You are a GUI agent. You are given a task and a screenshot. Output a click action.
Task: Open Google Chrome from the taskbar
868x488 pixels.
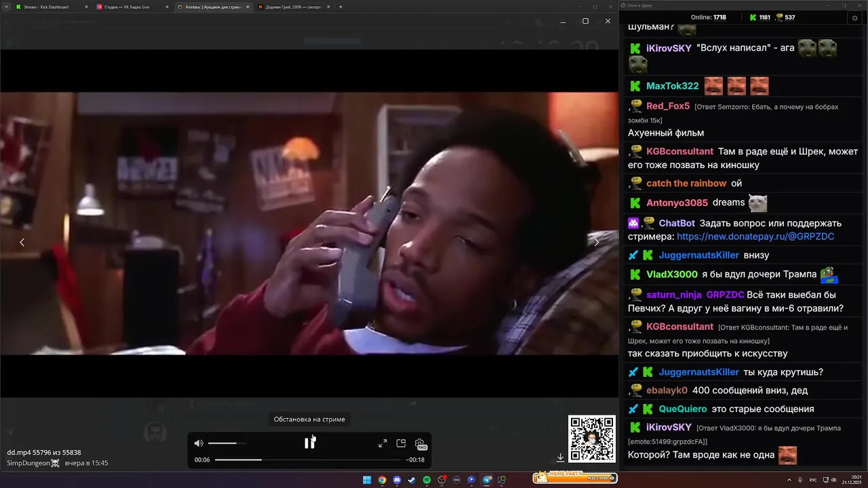[x=382, y=480]
